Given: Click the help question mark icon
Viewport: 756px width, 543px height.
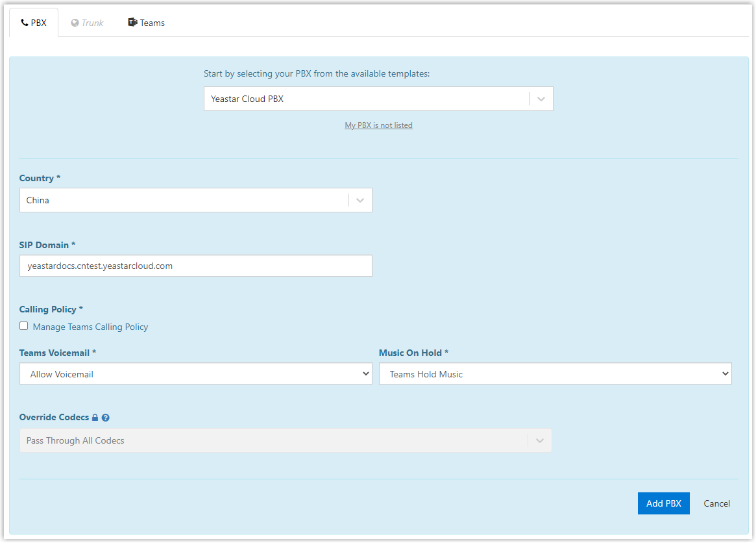Looking at the screenshot, I should coord(106,418).
